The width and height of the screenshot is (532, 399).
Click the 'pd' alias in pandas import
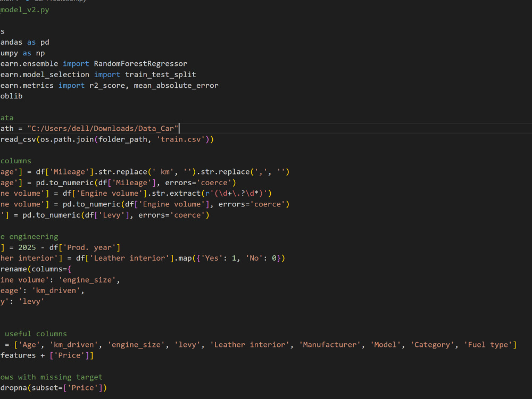[x=45, y=43]
